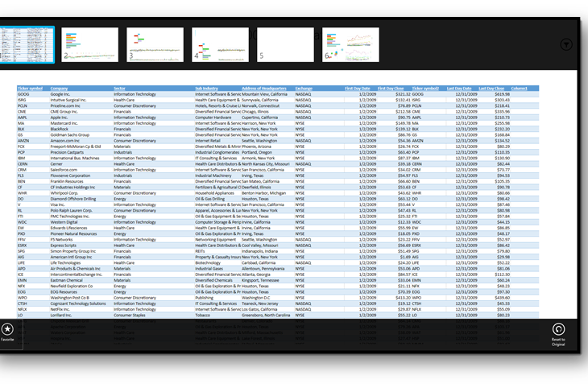The image size is (588, 392).
Task: Select the Life Technologies cell
Action: pos(65,262)
